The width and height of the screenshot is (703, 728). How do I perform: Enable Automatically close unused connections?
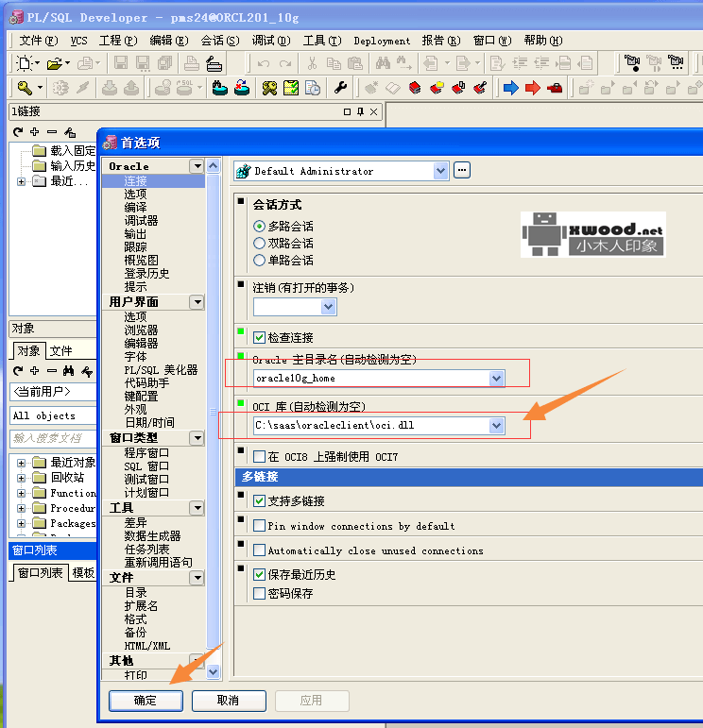[259, 550]
